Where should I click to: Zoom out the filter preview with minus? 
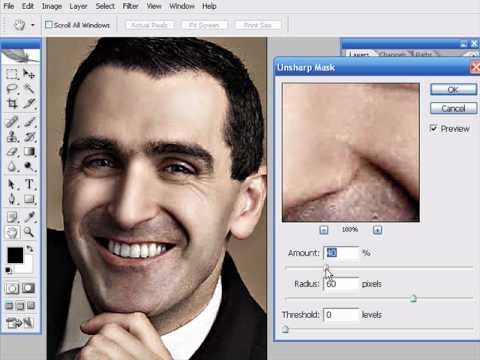[x=324, y=230]
